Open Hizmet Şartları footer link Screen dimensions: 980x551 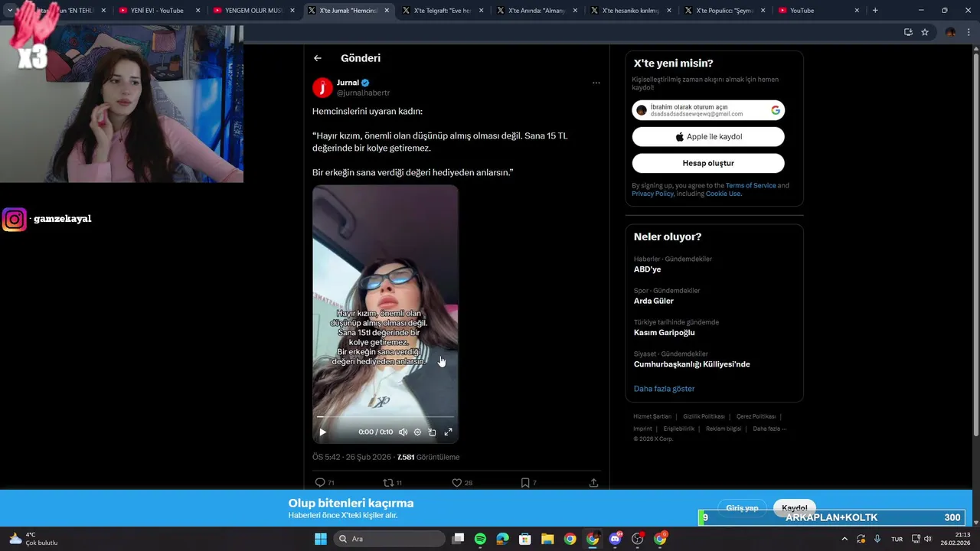click(x=652, y=416)
